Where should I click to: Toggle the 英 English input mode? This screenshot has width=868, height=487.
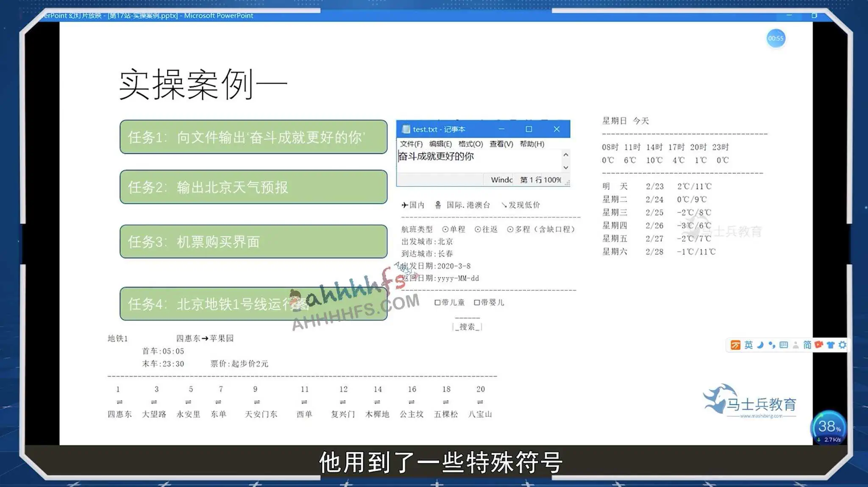(749, 345)
